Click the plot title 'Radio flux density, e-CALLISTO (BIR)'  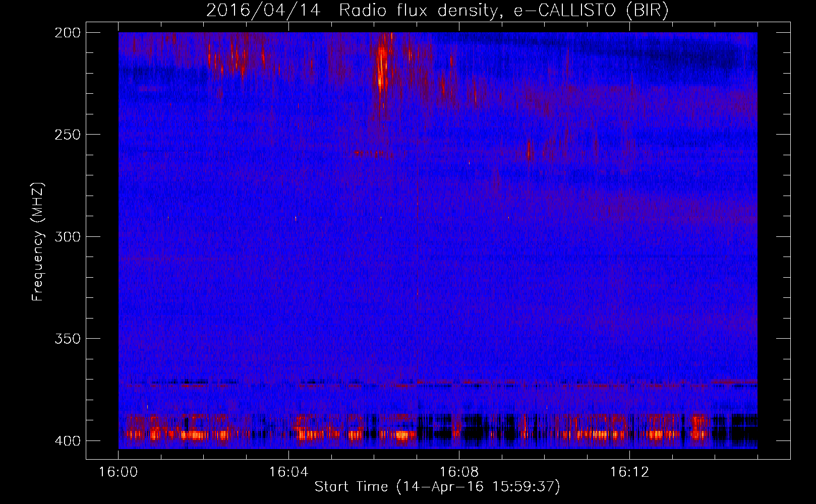[504, 11]
